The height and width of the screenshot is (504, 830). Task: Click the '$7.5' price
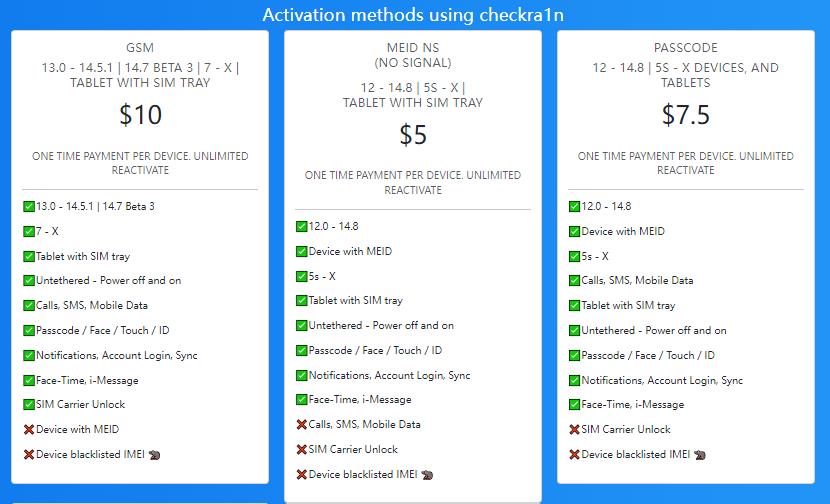[685, 114]
